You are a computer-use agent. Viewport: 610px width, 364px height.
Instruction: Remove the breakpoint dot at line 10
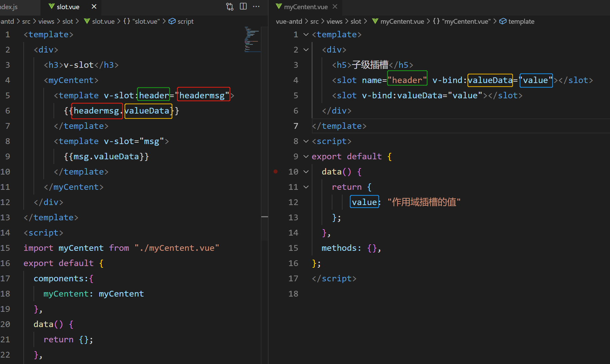[276, 171]
